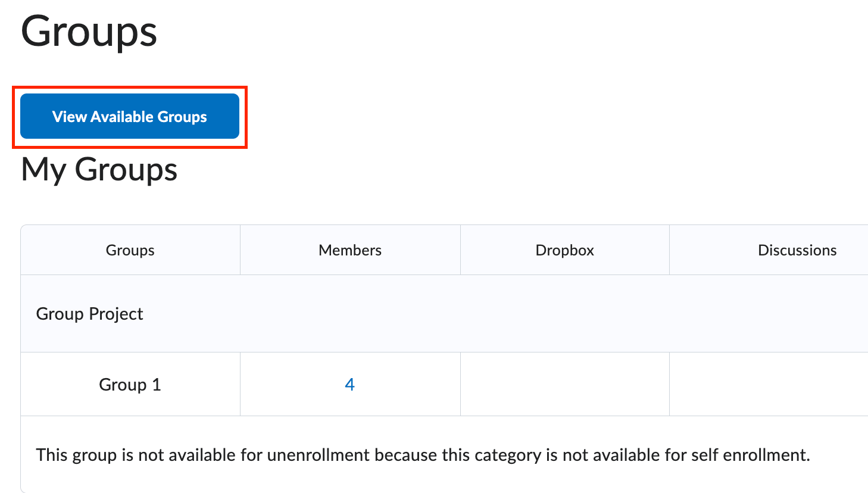Viewport: 868px width, 493px height.
Task: Select the Members column header
Action: click(x=350, y=251)
